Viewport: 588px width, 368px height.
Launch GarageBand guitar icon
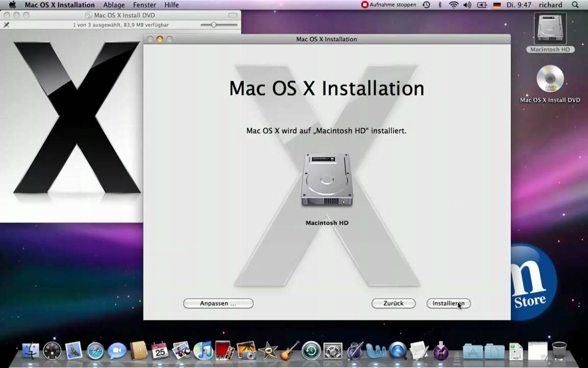tap(290, 351)
